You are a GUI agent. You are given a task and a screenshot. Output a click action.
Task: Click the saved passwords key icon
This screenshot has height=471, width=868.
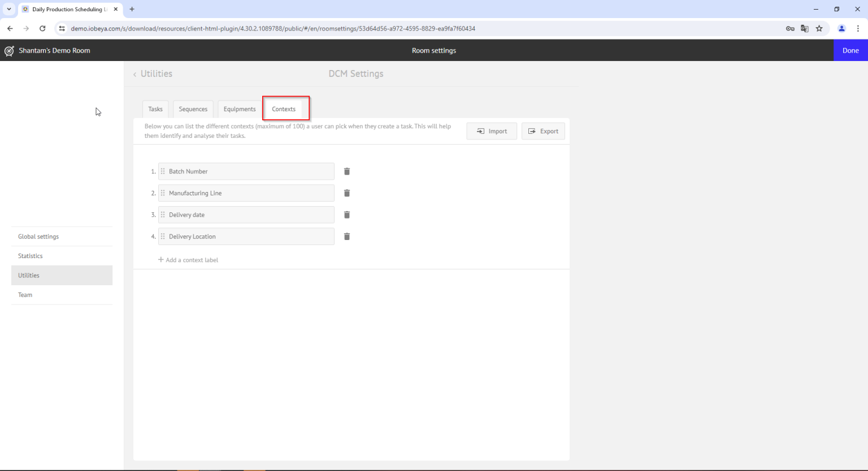coord(789,28)
